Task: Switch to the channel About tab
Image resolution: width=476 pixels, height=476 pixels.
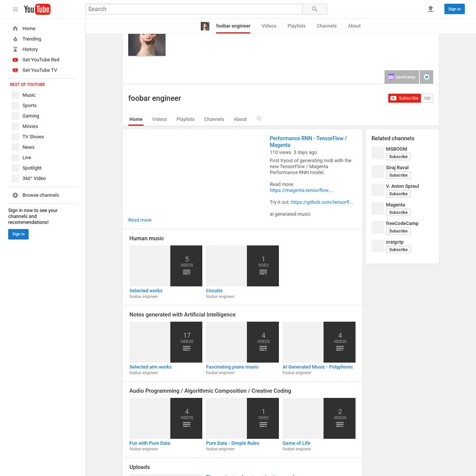Action: (x=240, y=119)
